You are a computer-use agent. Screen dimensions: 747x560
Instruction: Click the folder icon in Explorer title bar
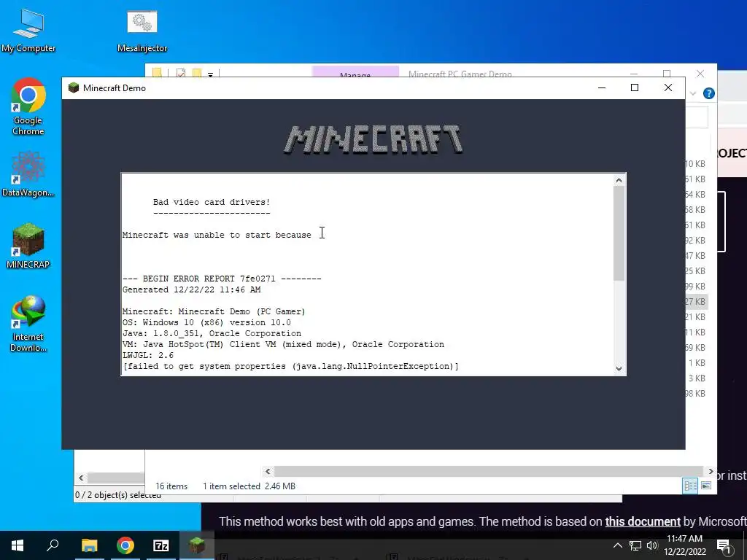point(157,73)
